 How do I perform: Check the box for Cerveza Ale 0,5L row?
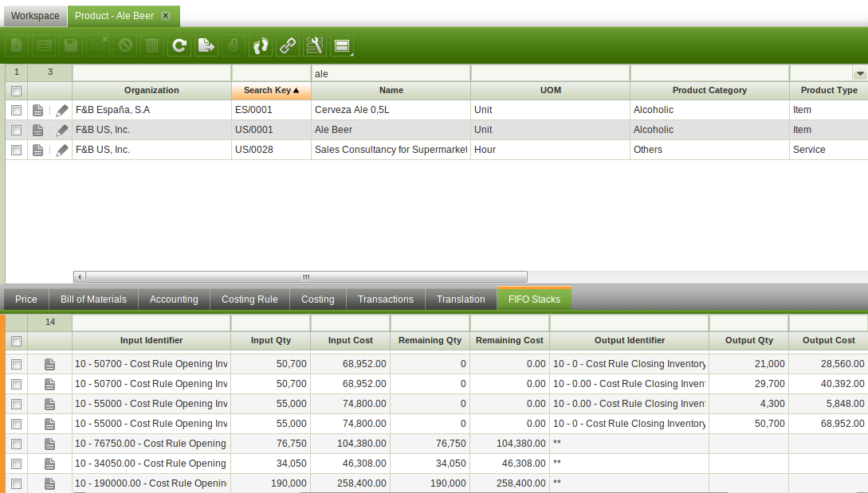tap(16, 110)
